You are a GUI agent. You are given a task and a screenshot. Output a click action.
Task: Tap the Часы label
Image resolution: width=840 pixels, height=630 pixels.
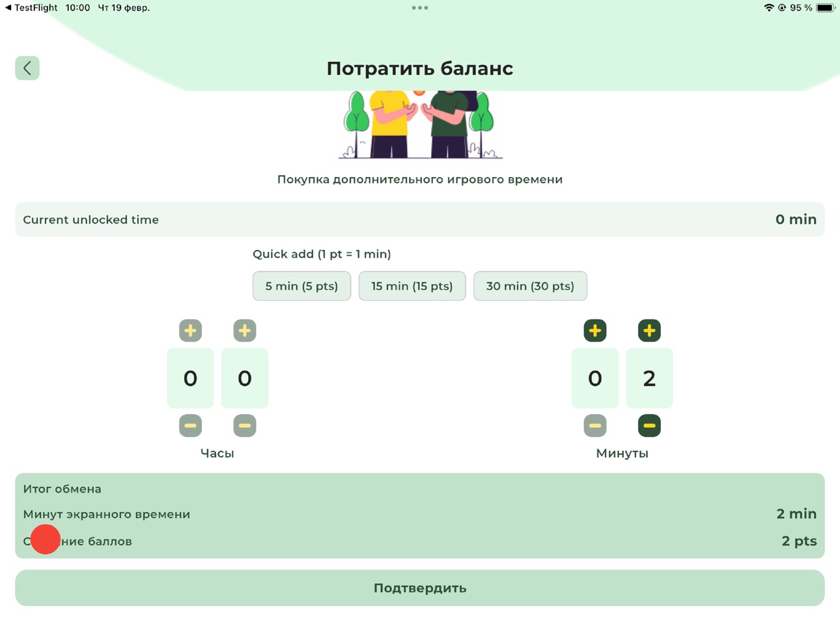217,454
